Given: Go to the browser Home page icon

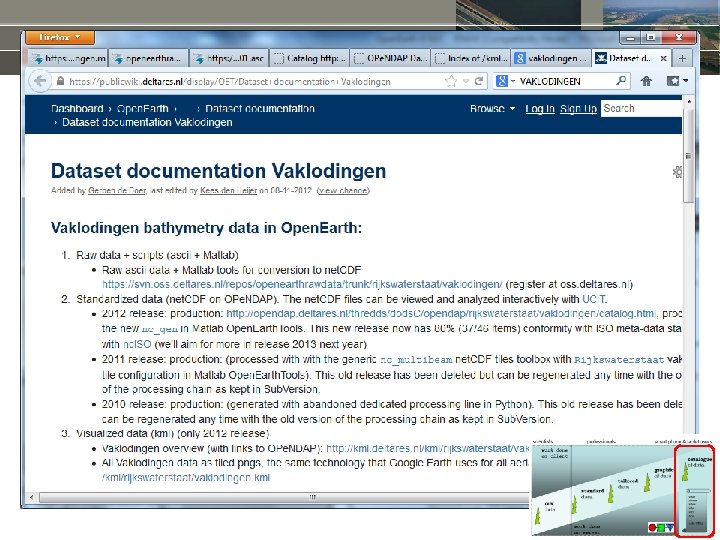Looking at the screenshot, I should (647, 81).
